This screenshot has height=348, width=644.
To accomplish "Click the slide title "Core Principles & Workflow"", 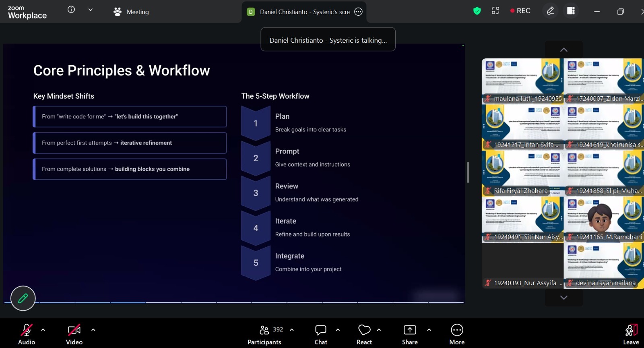I will pos(122,70).
